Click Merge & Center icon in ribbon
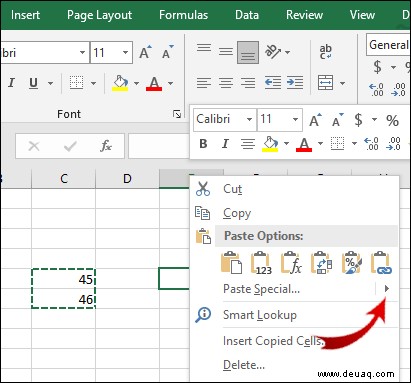This screenshot has width=411, height=383. 325,82
